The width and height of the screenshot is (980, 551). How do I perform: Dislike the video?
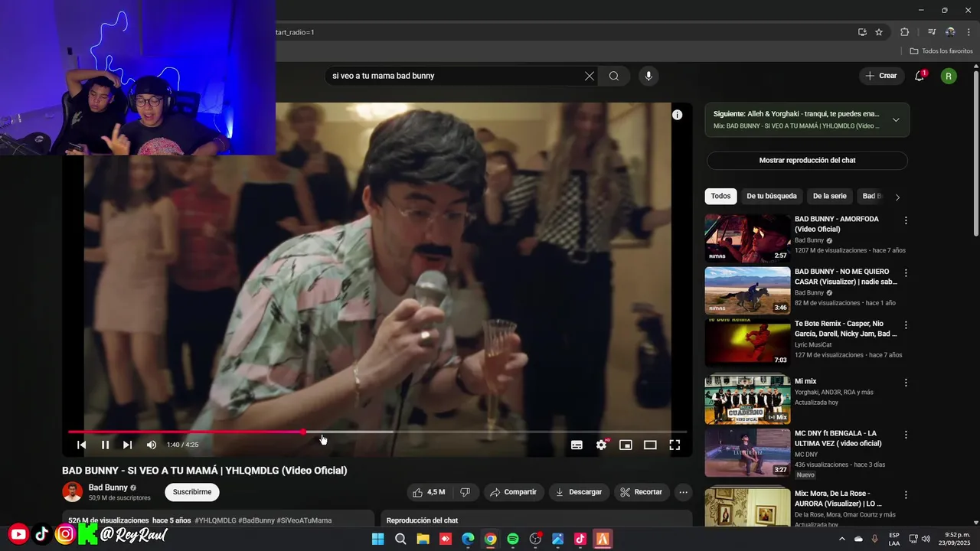(465, 492)
